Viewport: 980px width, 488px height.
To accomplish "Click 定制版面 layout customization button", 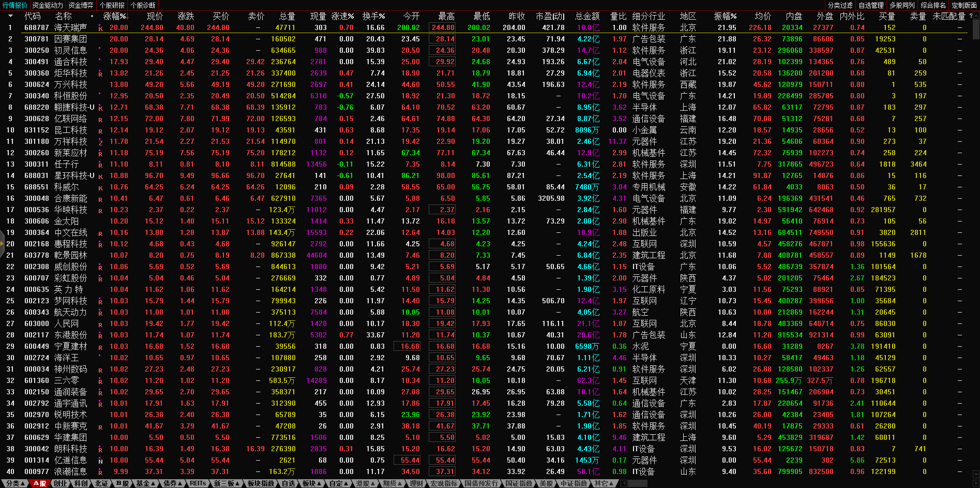I will (964, 5).
